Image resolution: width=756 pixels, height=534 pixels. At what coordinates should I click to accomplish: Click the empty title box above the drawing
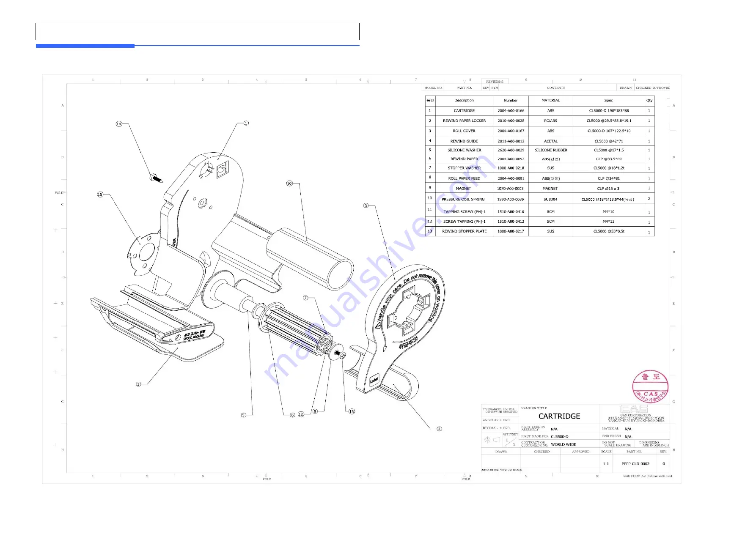click(x=198, y=31)
